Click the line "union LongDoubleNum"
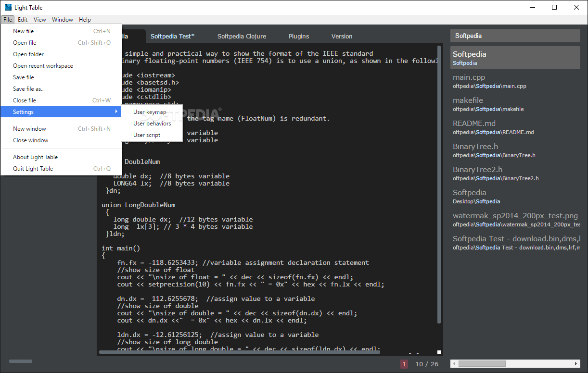 139,205
